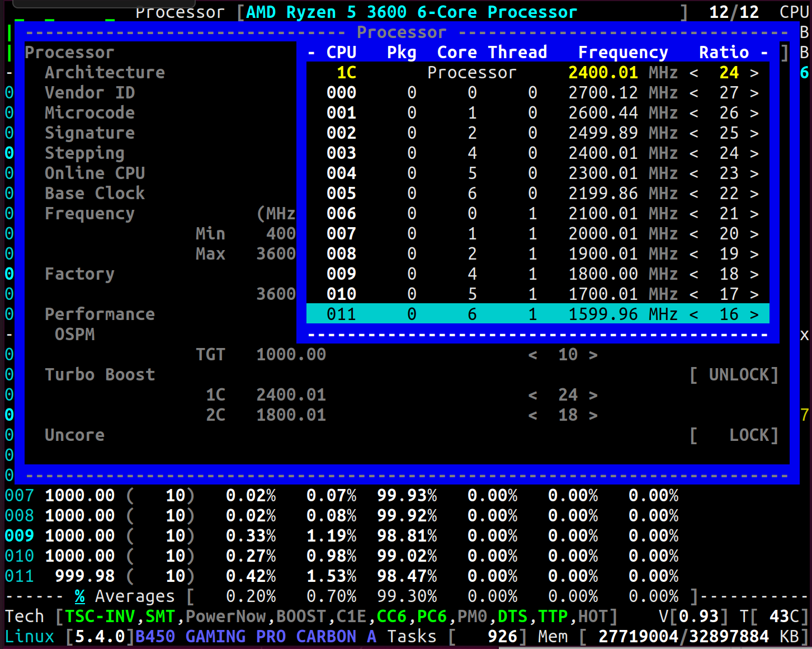The height and width of the screenshot is (649, 812).
Task: Select CPU 005 row at 2199.86 MHz
Action: pyautogui.click(x=538, y=194)
